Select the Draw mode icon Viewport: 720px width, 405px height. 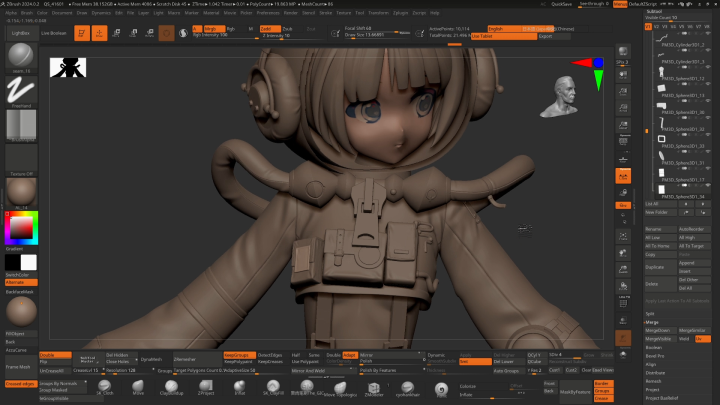tap(100, 33)
